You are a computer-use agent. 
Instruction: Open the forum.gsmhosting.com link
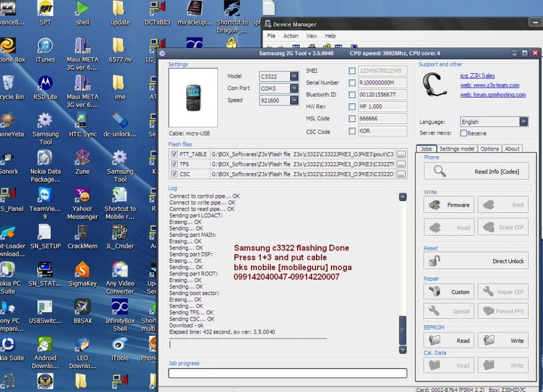(493, 94)
